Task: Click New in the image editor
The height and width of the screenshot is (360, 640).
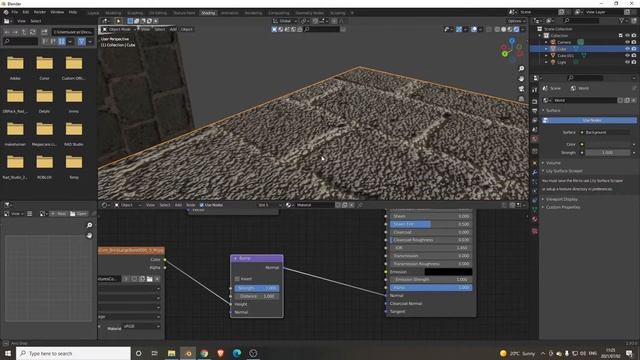Action: coord(60,214)
